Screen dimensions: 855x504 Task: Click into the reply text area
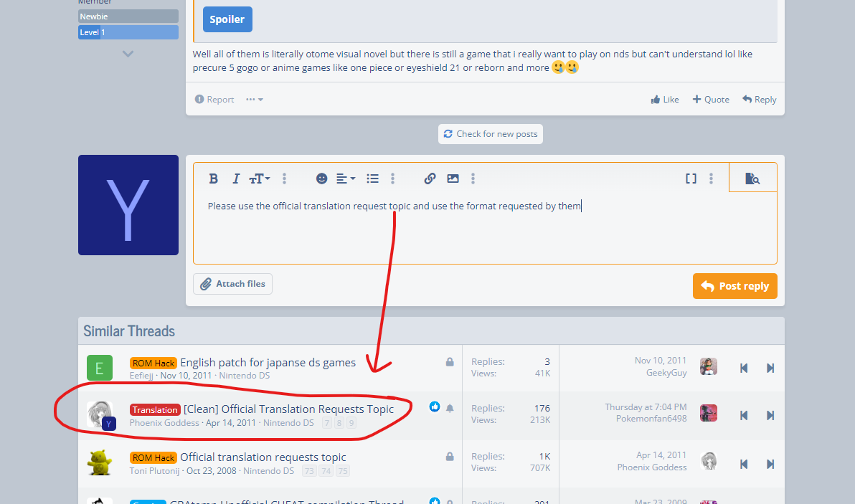point(485,229)
